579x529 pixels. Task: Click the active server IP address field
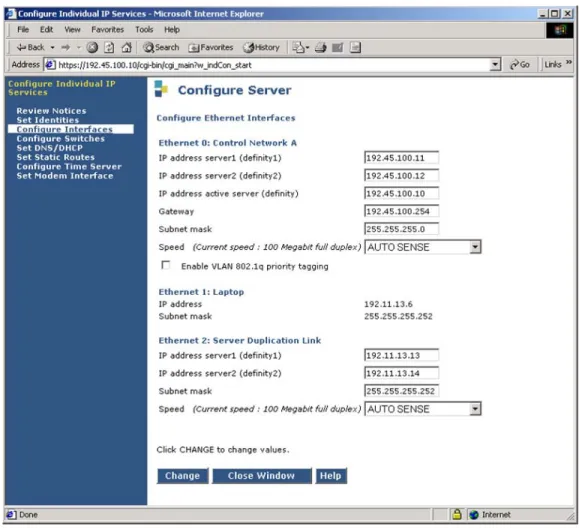tap(401, 193)
